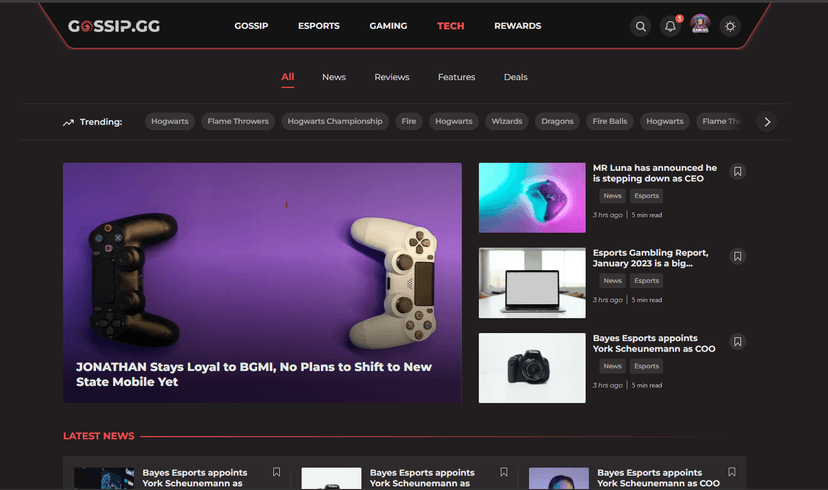Show more trending tags with the right chevron
The height and width of the screenshot is (490, 828).
(767, 122)
